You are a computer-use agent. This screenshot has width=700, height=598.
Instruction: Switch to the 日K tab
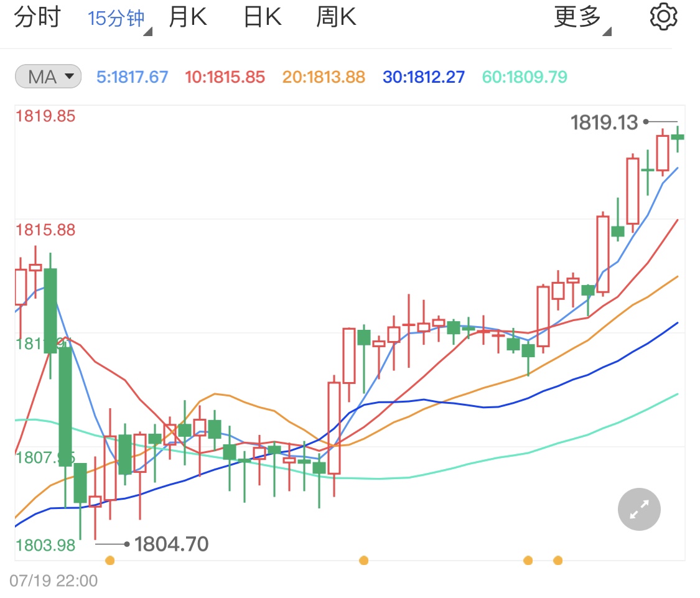[263, 17]
